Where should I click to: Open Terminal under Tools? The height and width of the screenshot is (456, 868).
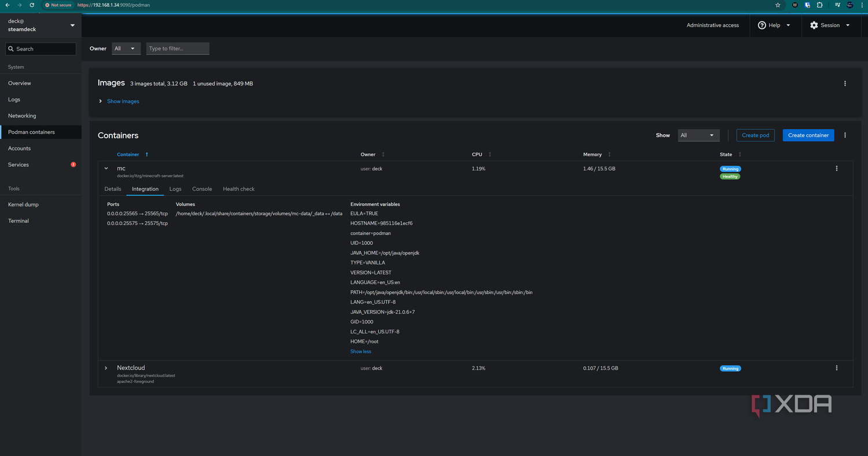41,220
